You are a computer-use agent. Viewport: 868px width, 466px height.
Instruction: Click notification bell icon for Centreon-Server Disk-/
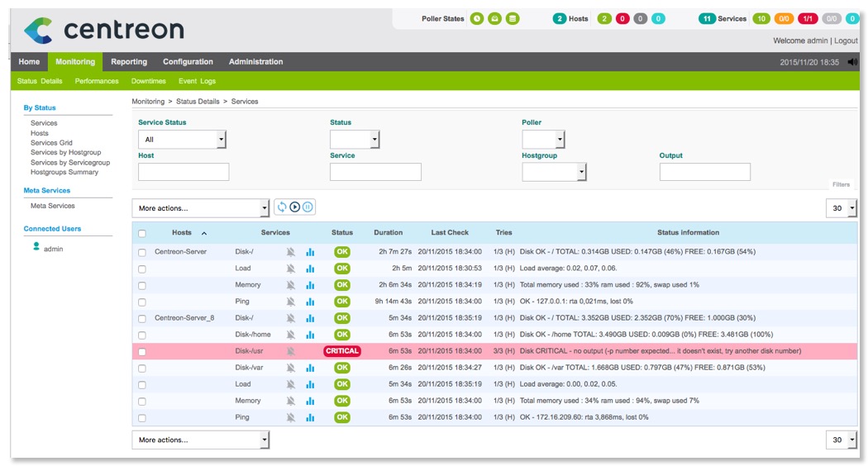(x=291, y=252)
